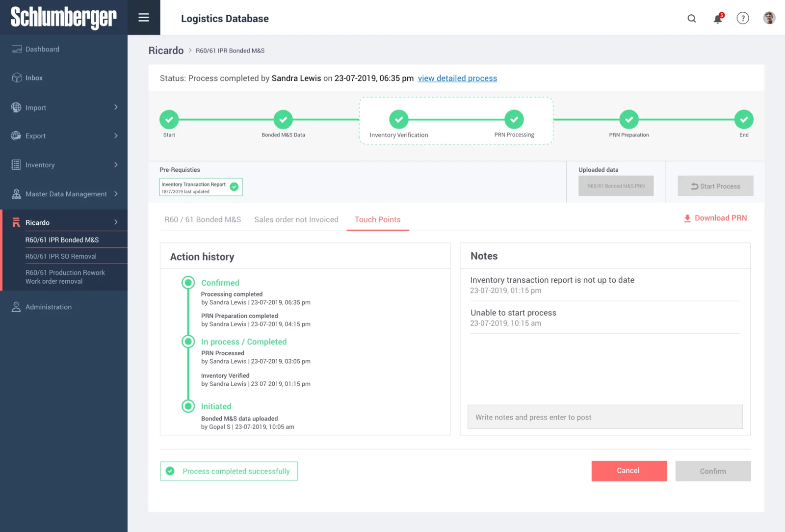The height and width of the screenshot is (532, 785).
Task: Click the red Cancel button
Action: tap(629, 471)
